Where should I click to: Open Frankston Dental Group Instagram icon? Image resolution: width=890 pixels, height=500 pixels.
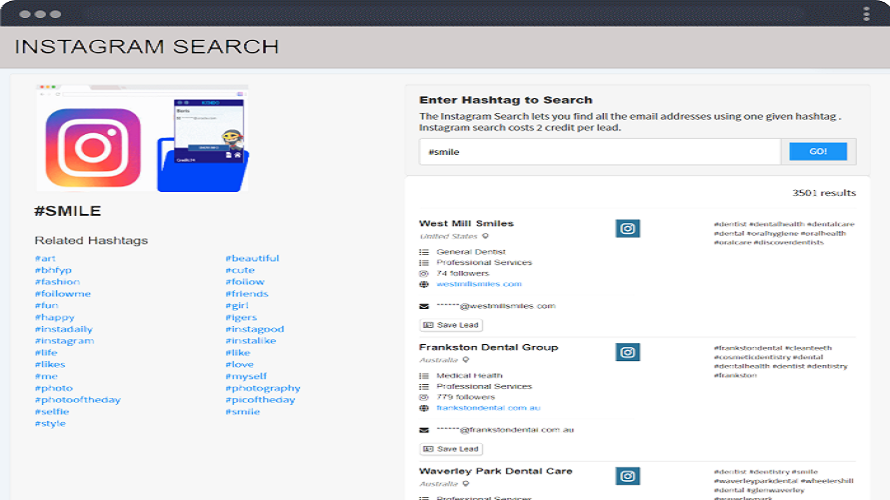[627, 352]
